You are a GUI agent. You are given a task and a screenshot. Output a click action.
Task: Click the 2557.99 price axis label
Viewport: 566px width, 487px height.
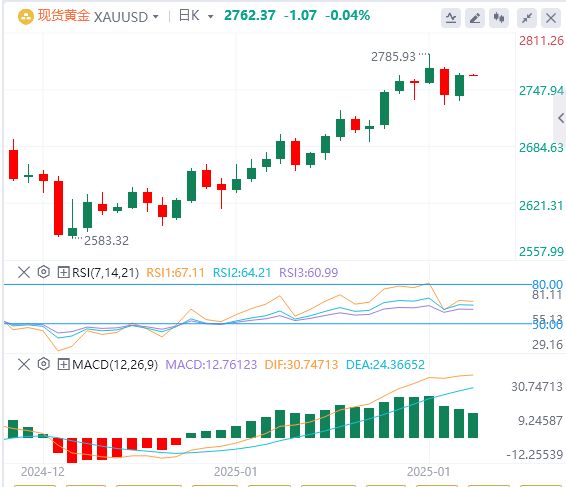coord(541,251)
